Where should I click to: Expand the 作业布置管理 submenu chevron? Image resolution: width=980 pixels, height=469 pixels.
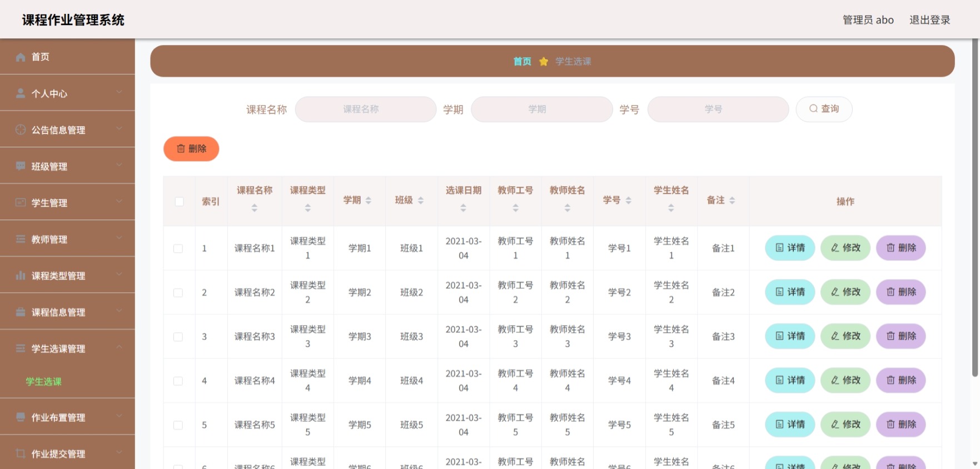[119, 416]
